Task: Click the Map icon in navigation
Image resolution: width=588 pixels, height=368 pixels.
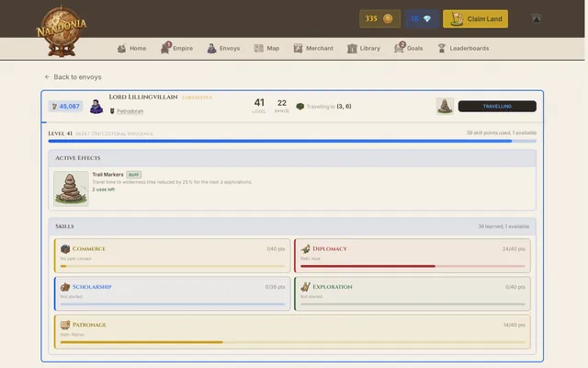Action: coord(259,48)
